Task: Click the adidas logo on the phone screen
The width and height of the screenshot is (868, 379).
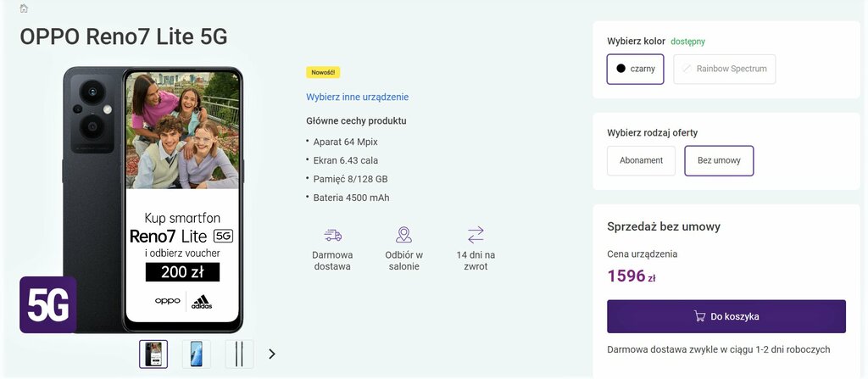Action: 202,302
